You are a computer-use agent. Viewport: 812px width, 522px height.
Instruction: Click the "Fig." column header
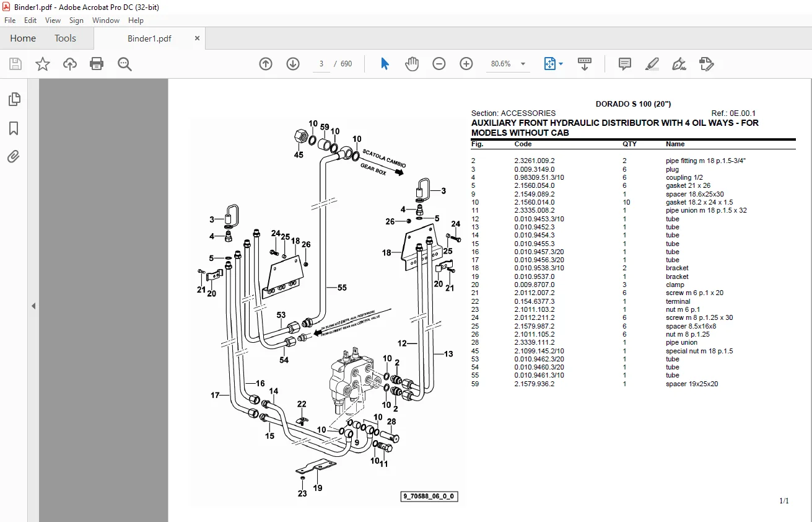pyautogui.click(x=477, y=144)
